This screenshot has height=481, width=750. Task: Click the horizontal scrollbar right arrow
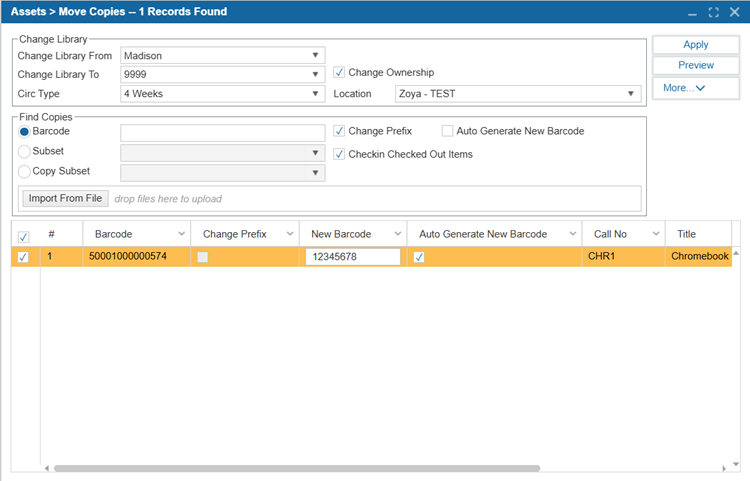click(x=724, y=469)
